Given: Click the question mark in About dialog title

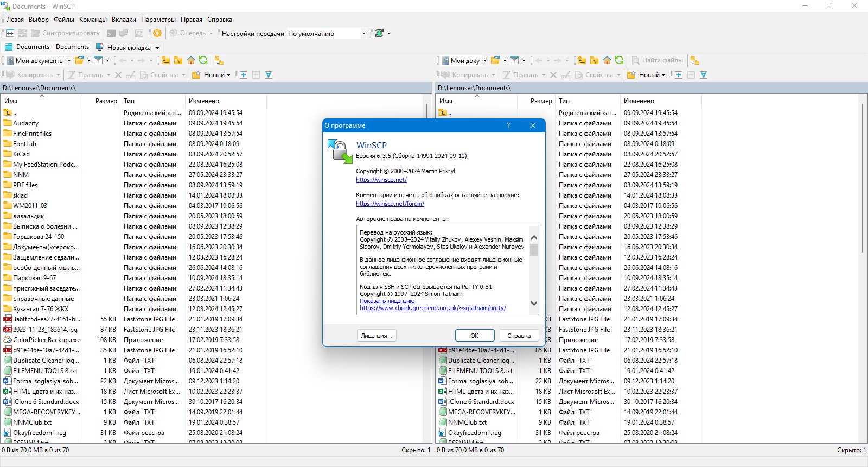Looking at the screenshot, I should pos(508,125).
